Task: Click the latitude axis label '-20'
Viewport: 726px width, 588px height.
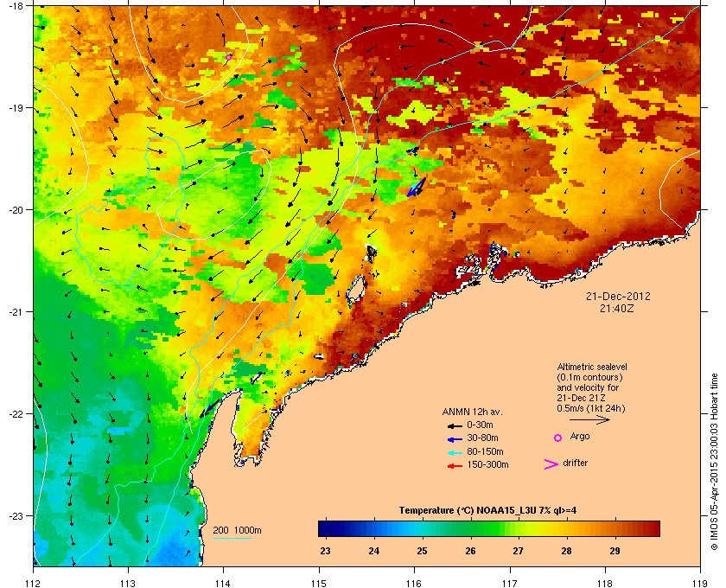Action: click(16, 210)
